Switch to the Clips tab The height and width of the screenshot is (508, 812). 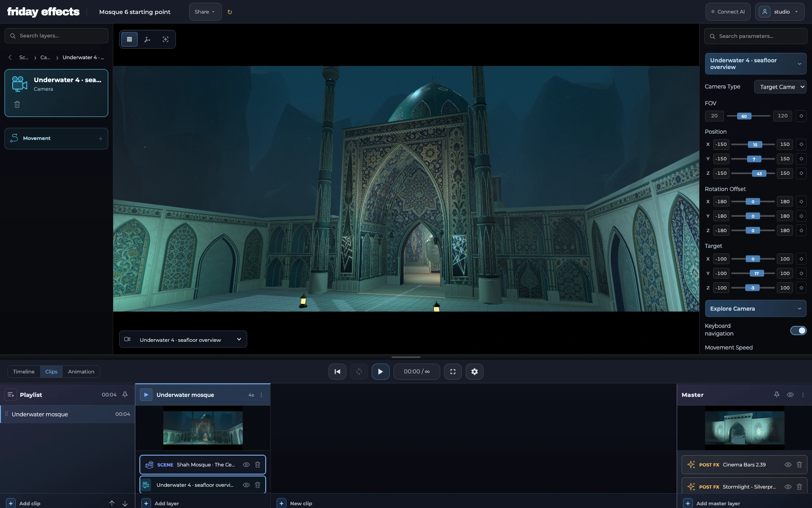click(51, 372)
